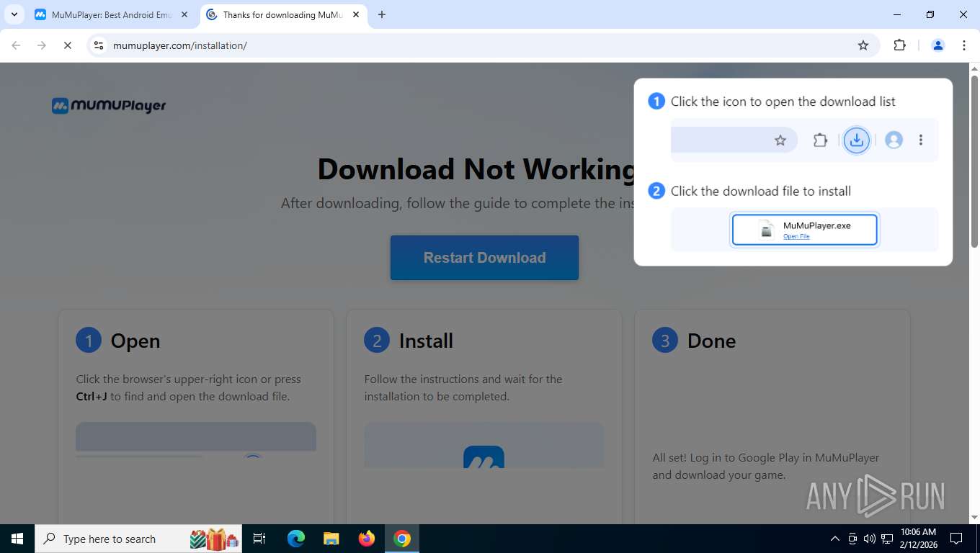Open the notification center icon
The height and width of the screenshot is (553, 980).
[x=956, y=539]
